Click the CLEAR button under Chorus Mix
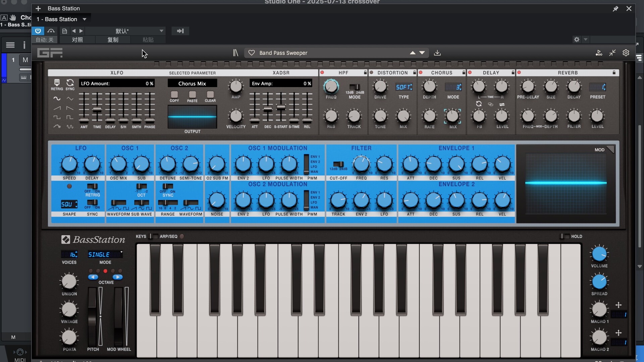Viewport: 644px width, 362px height. 210,94
